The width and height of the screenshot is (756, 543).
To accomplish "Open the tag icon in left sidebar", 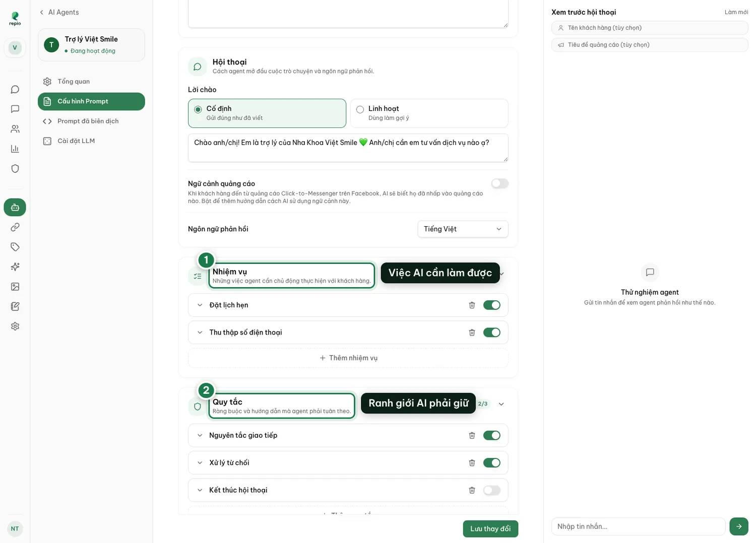I will (x=15, y=247).
